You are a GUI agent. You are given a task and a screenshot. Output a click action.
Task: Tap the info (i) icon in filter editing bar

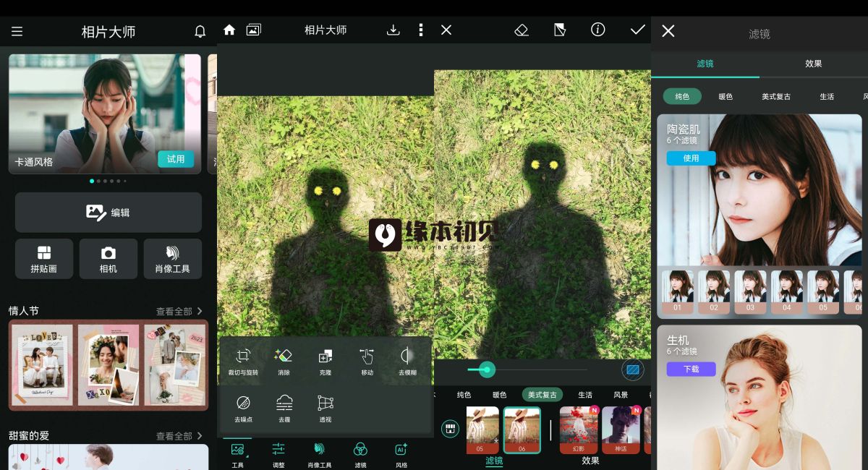click(x=597, y=30)
